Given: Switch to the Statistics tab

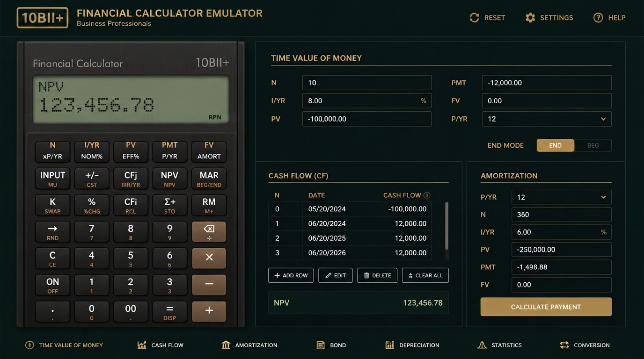Looking at the screenshot, I should coord(499,345).
